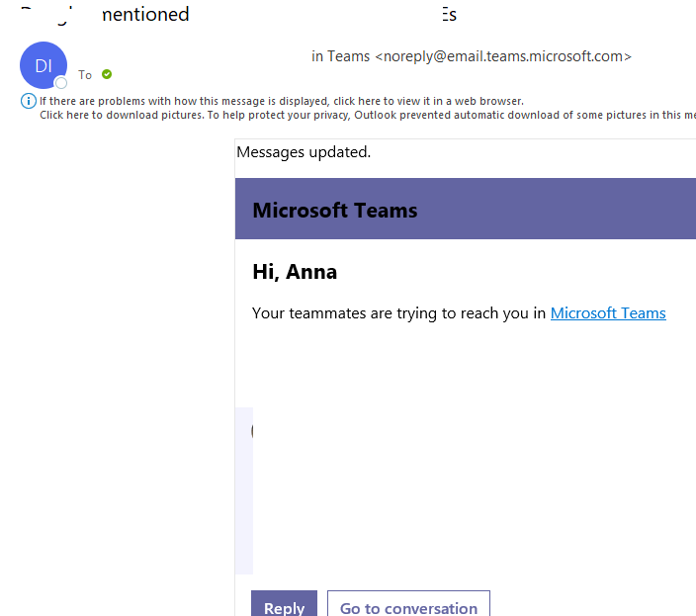Click here to download pictures notice
Image resolution: width=696 pixels, height=616 pixels.
[368, 115]
